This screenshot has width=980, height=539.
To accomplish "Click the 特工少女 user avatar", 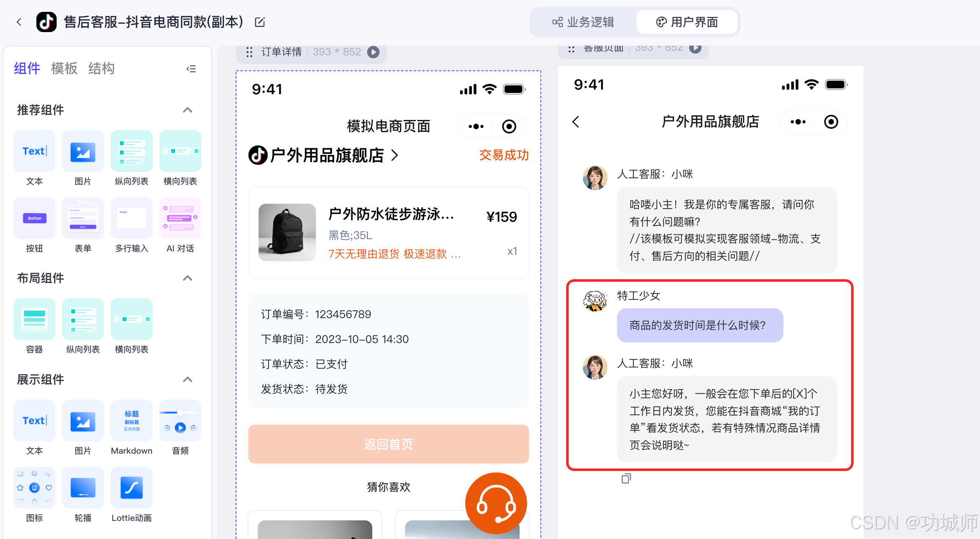I will click(595, 301).
